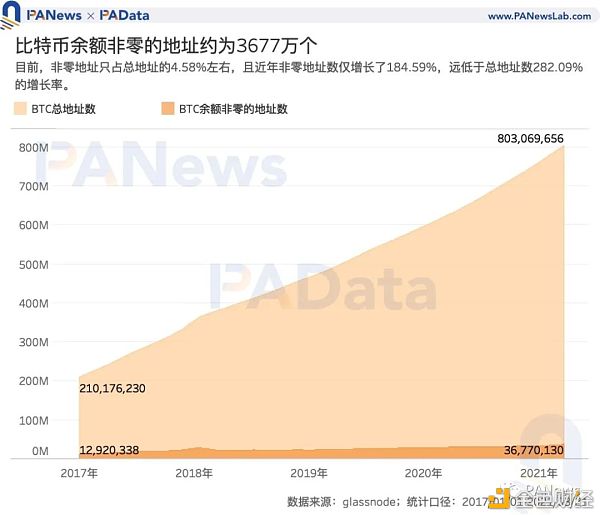Click the BTC余额非零的地址数 legend color swatch
Screen dimensions: 600x515
click(x=168, y=108)
